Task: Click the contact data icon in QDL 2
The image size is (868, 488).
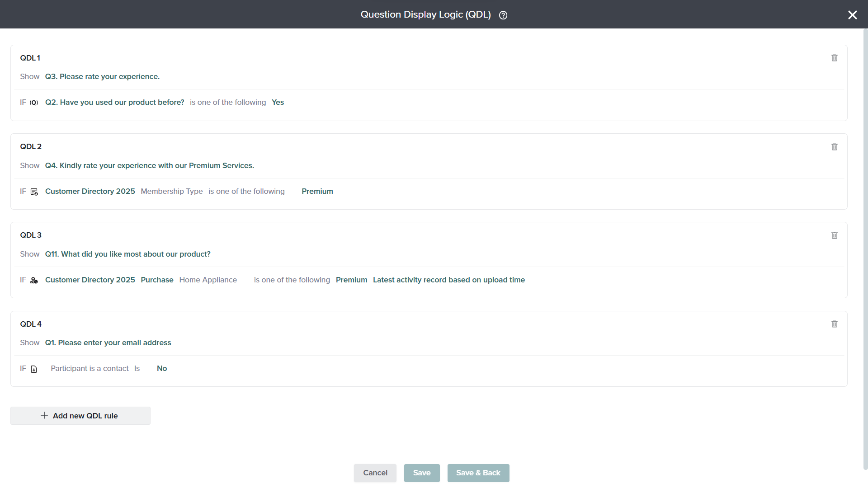Action: (x=34, y=192)
